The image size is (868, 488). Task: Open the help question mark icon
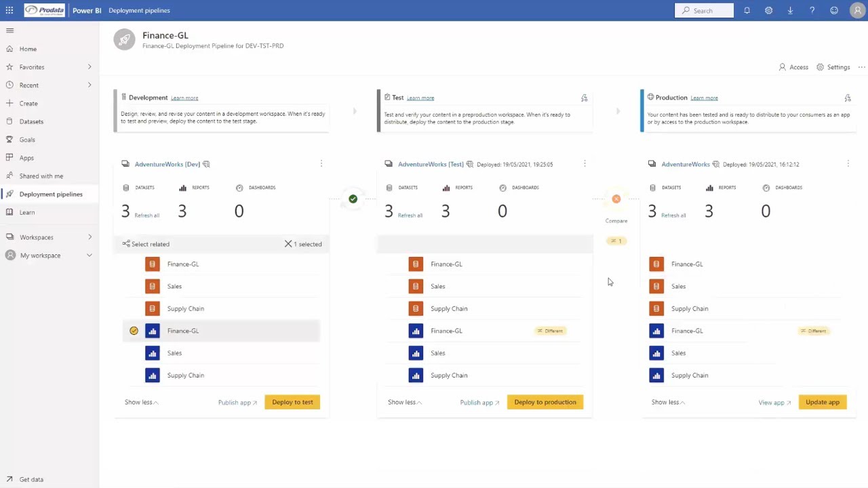coord(812,10)
